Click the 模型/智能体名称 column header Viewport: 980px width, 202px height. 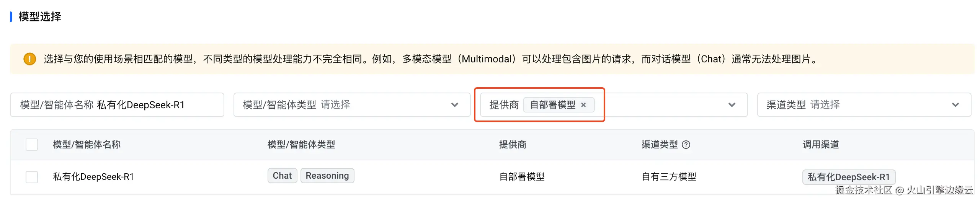point(87,145)
